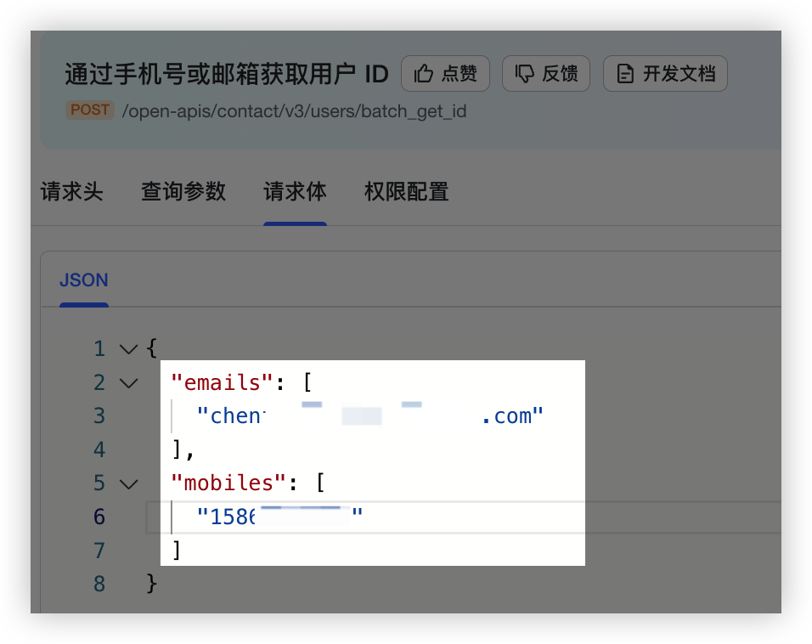Collapse the mobiles array fold arrow
812x644 pixels.
click(x=128, y=483)
